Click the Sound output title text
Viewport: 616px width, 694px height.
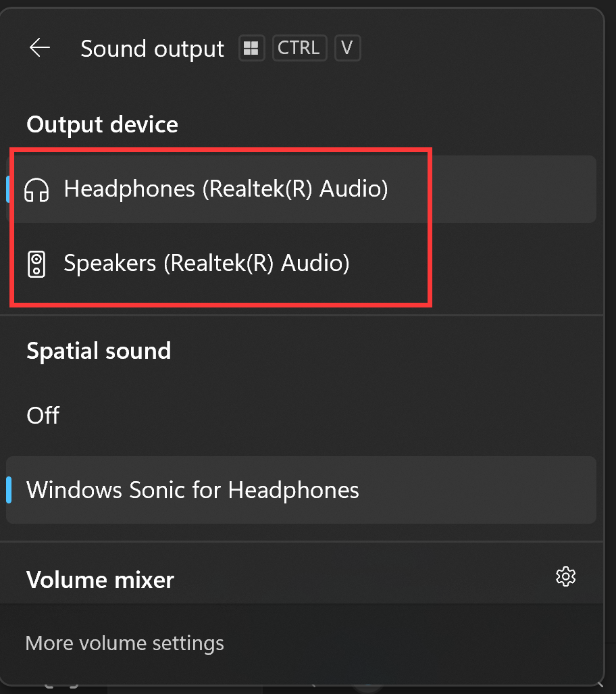pyautogui.click(x=152, y=49)
